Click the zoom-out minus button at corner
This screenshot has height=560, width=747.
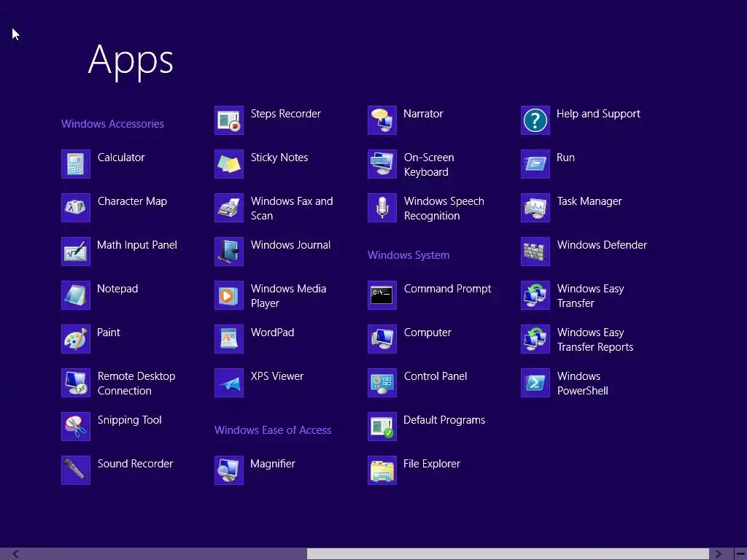741,554
